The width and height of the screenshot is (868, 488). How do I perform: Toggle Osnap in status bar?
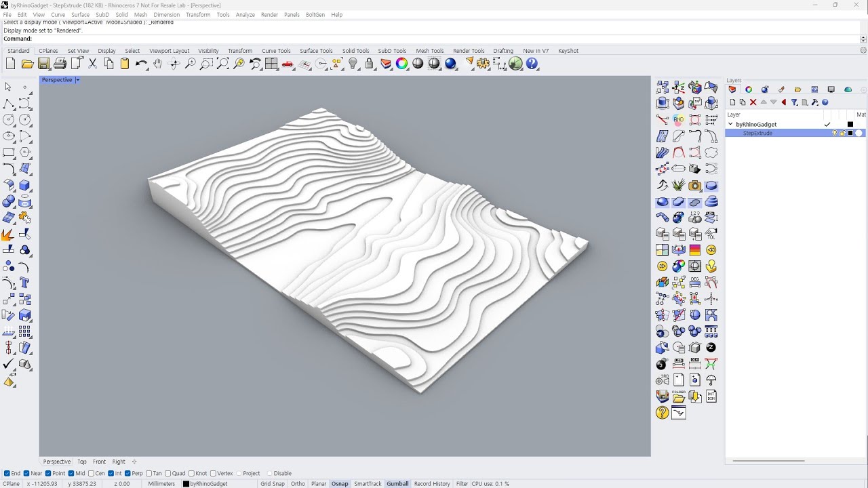(340, 484)
